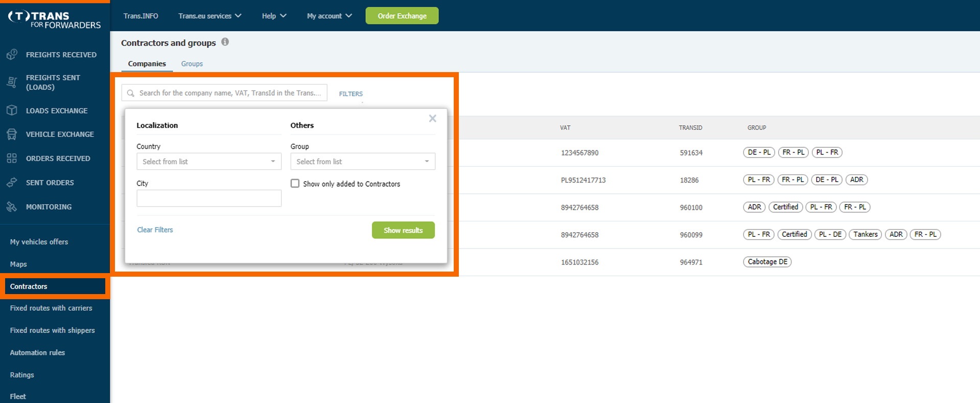Click the Freights Received sidebar icon

[12, 54]
